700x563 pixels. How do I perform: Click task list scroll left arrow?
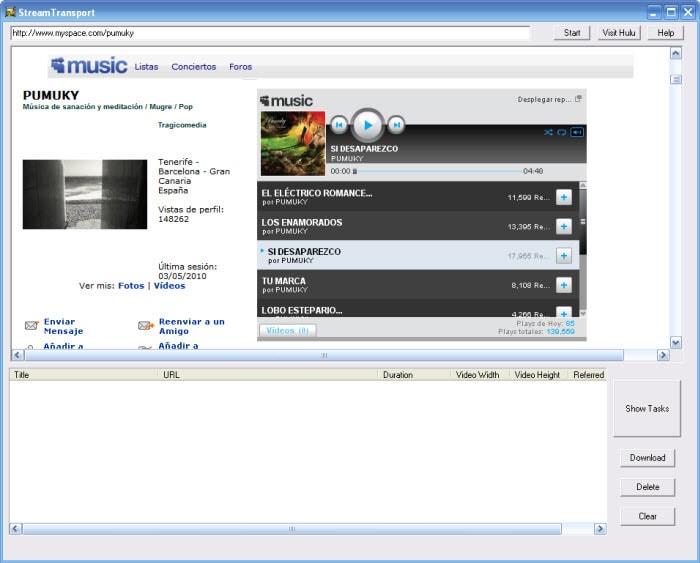coord(15,529)
